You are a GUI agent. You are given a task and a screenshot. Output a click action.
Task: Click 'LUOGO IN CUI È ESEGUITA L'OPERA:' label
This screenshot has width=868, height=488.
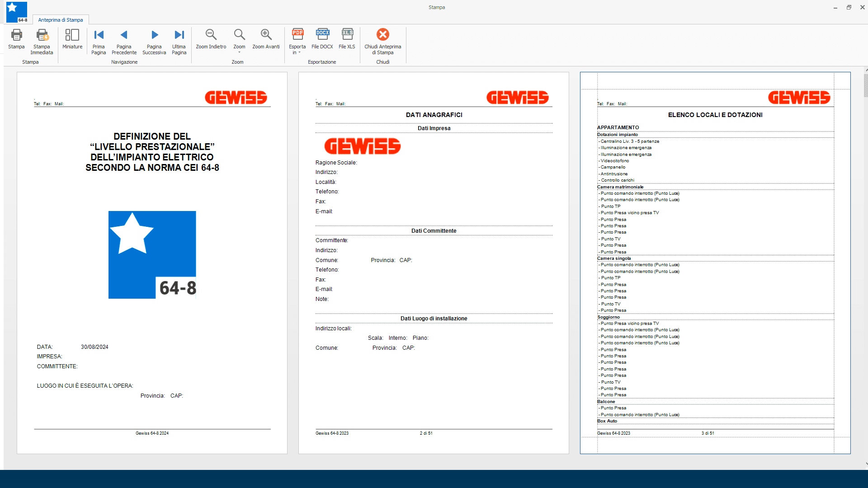click(x=85, y=386)
